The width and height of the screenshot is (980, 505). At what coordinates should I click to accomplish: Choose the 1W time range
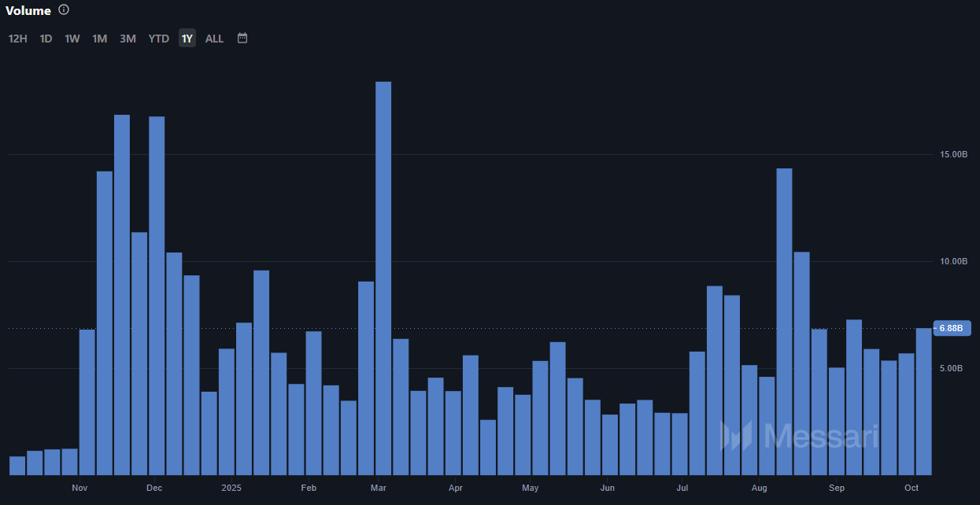point(72,39)
